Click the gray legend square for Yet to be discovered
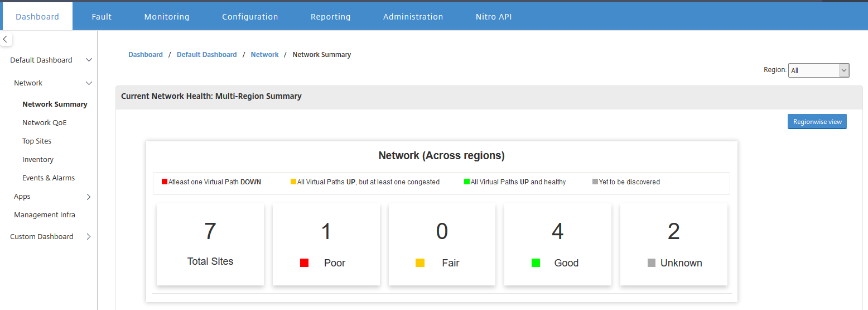868x310 pixels. tap(595, 182)
